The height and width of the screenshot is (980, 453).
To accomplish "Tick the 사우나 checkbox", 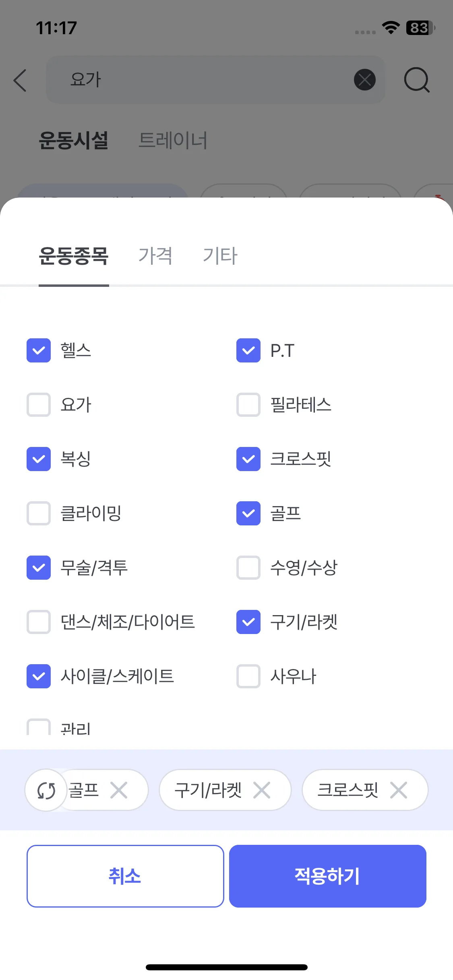I will click(248, 676).
